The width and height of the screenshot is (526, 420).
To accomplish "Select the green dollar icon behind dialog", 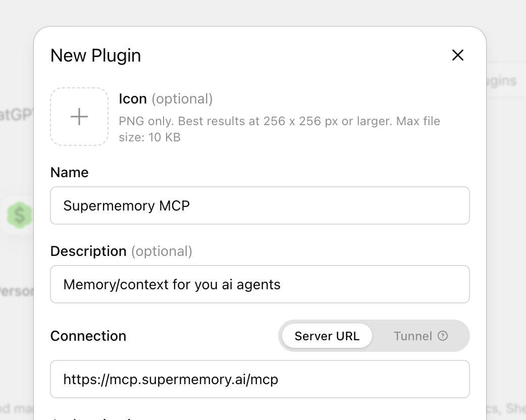I will click(20, 215).
